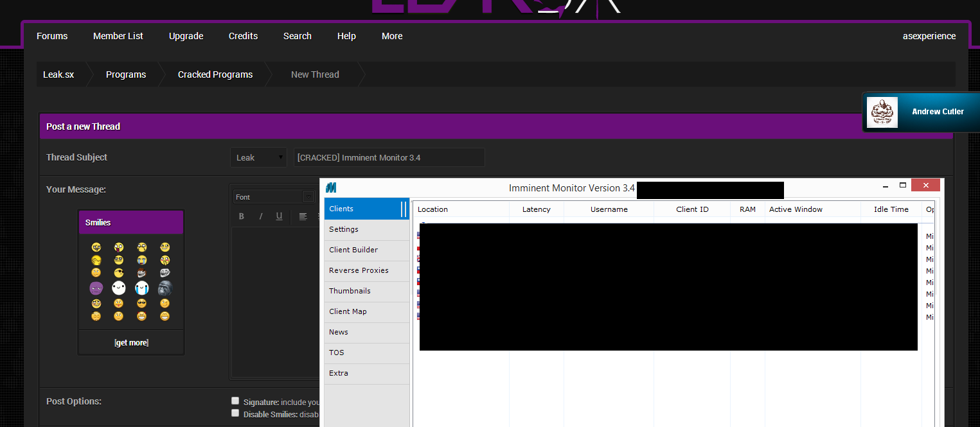Insert the white ghost-face smiley

[x=119, y=288]
